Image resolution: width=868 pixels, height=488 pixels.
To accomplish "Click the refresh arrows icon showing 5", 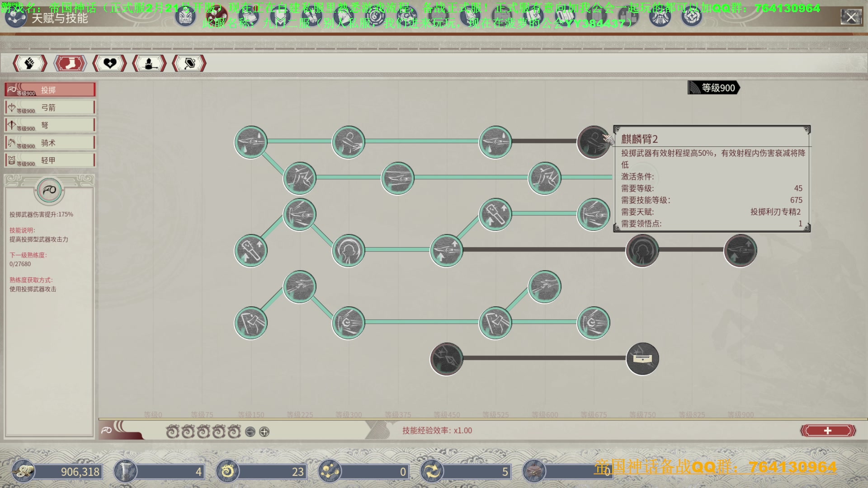I will [x=432, y=471].
